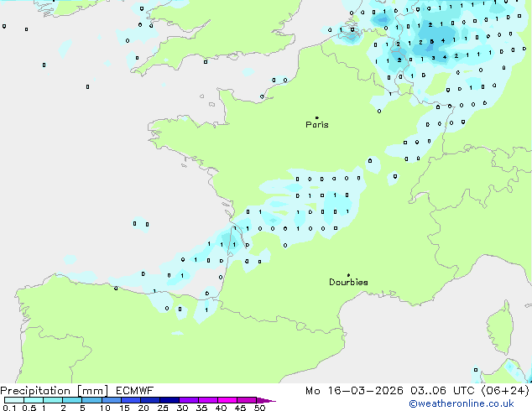
Task: Click the legend arrow past 50
Action: (266, 400)
